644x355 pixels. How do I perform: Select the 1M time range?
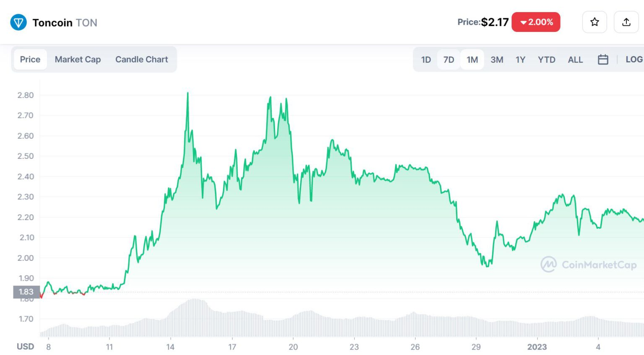click(472, 60)
